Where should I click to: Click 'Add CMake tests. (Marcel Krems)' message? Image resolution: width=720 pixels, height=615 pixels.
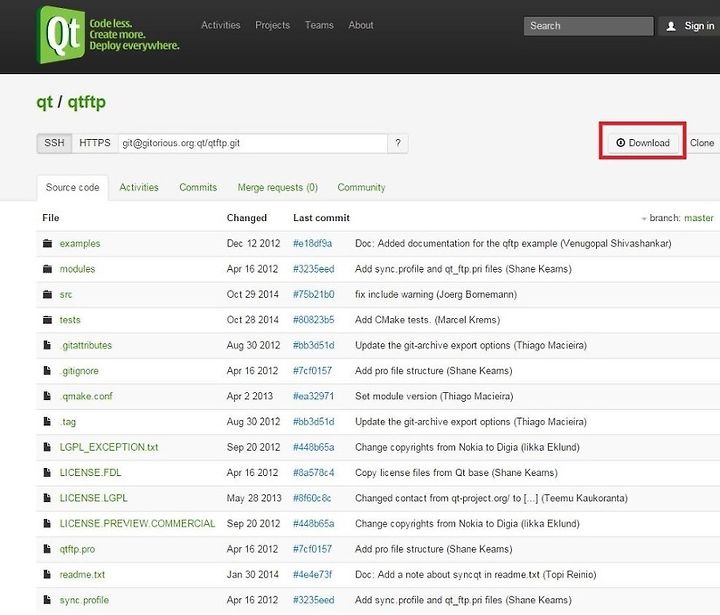(428, 320)
